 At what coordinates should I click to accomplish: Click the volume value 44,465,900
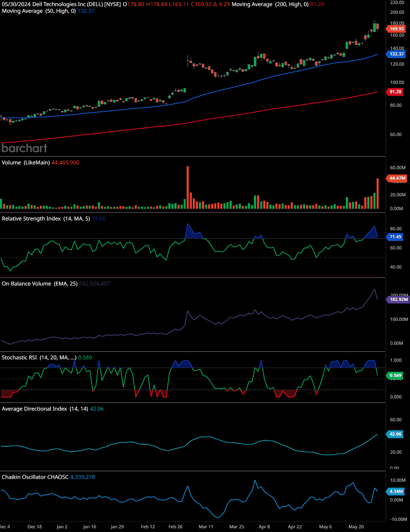click(65, 163)
